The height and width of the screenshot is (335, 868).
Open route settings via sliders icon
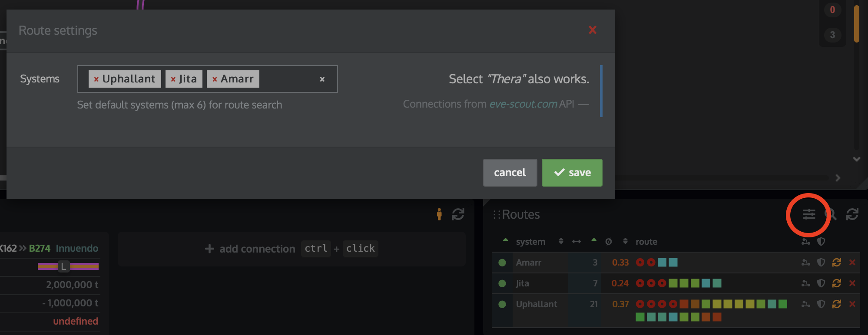pyautogui.click(x=808, y=214)
